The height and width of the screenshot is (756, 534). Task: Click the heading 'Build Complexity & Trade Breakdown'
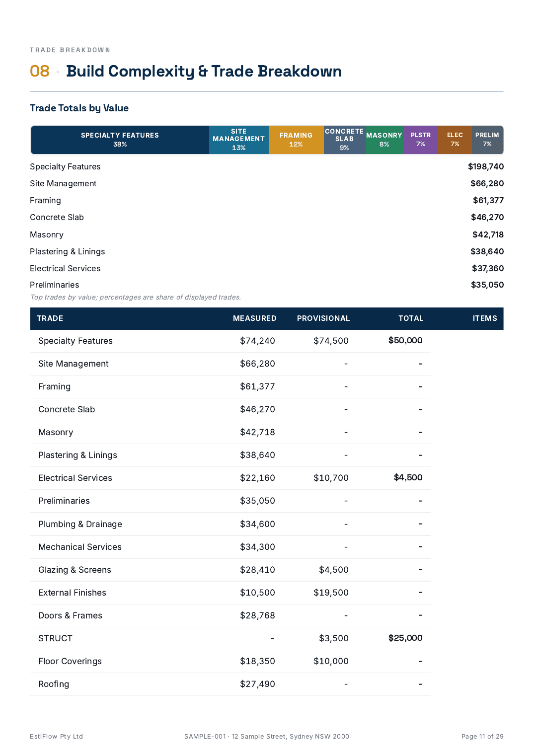point(204,72)
